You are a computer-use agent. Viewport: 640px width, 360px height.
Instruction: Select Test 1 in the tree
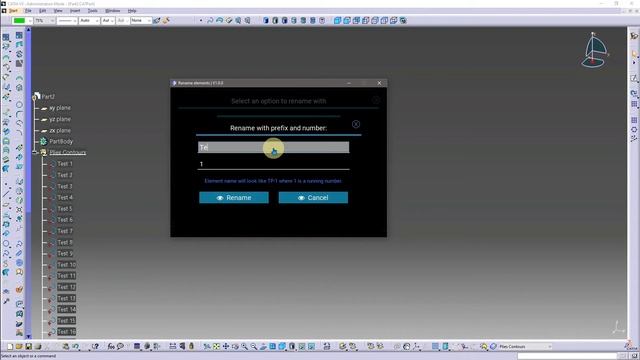point(64,164)
